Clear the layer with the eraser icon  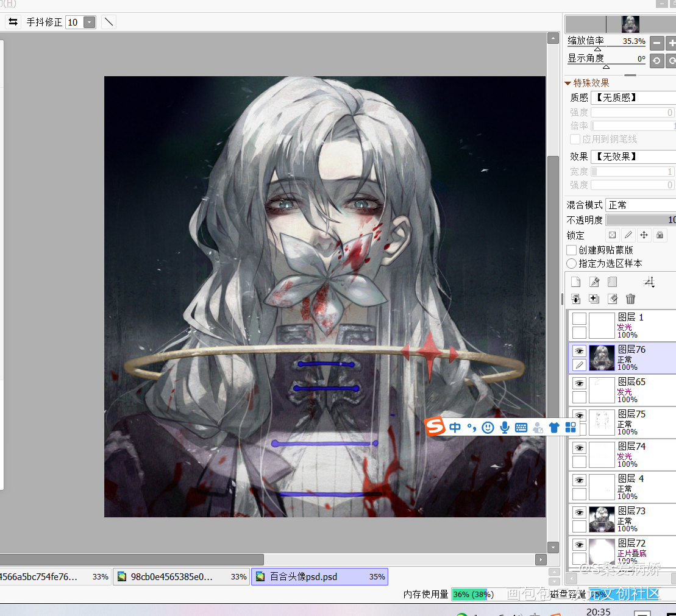(x=612, y=299)
